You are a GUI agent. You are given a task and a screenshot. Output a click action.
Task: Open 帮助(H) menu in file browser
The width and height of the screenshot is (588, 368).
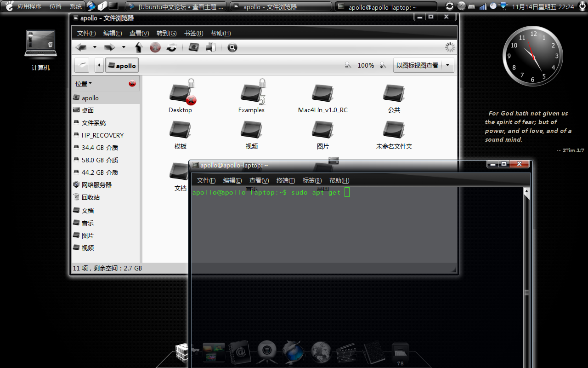[x=220, y=33]
